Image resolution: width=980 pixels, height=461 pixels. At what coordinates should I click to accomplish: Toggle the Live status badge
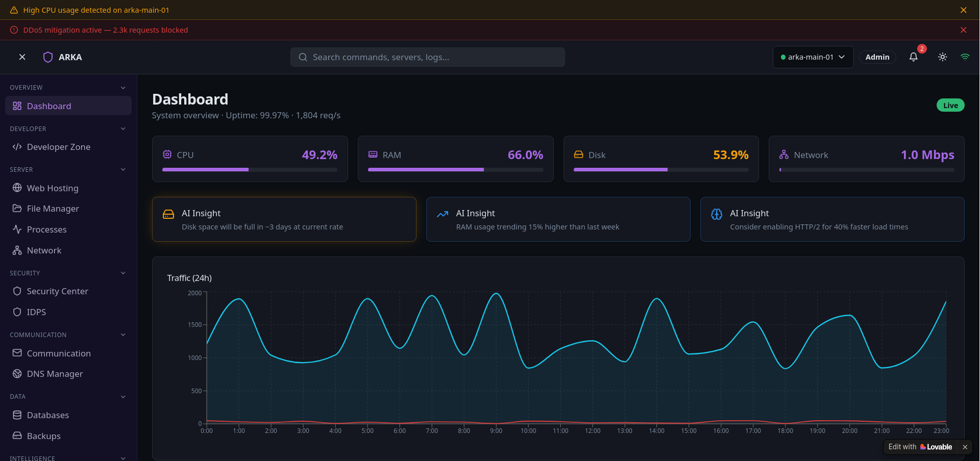[950, 106]
